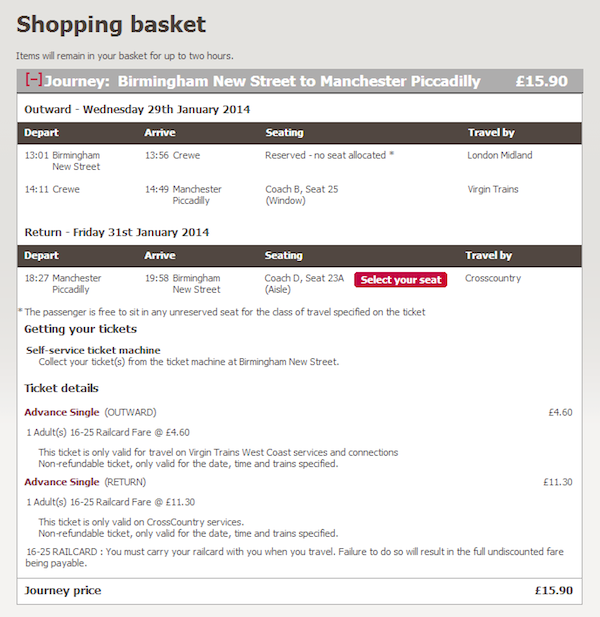Open the Advance Single return ticket link

(62, 482)
